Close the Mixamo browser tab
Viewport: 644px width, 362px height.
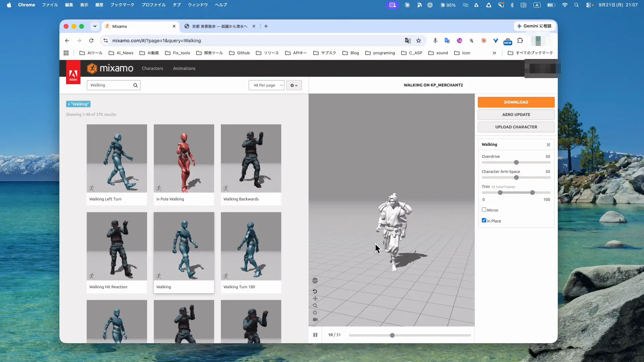(x=174, y=26)
